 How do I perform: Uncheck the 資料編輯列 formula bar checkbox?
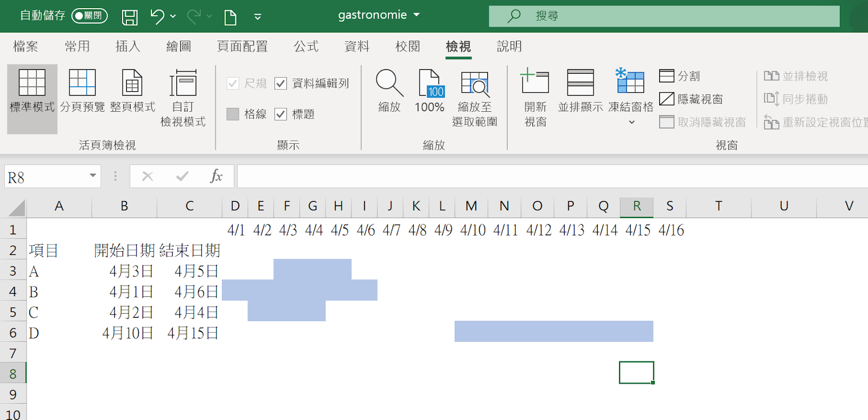pyautogui.click(x=281, y=84)
